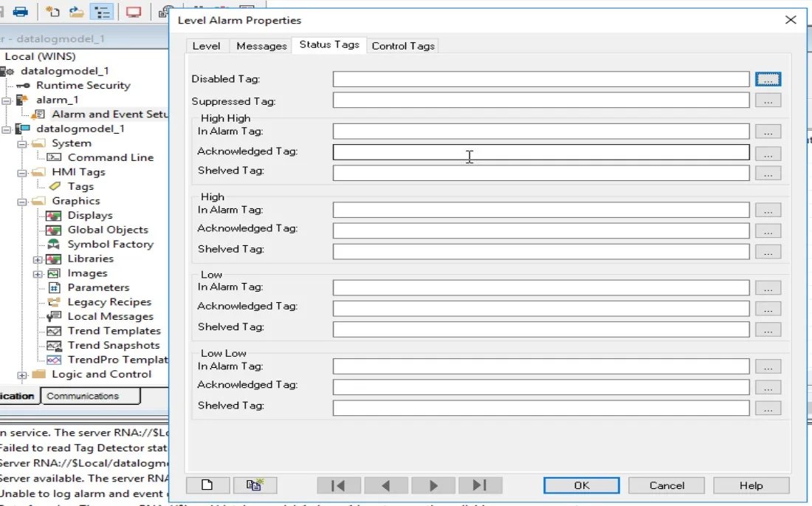Screen dimensions: 812x506
Task: Go to previous record navigation button
Action: coord(386,485)
